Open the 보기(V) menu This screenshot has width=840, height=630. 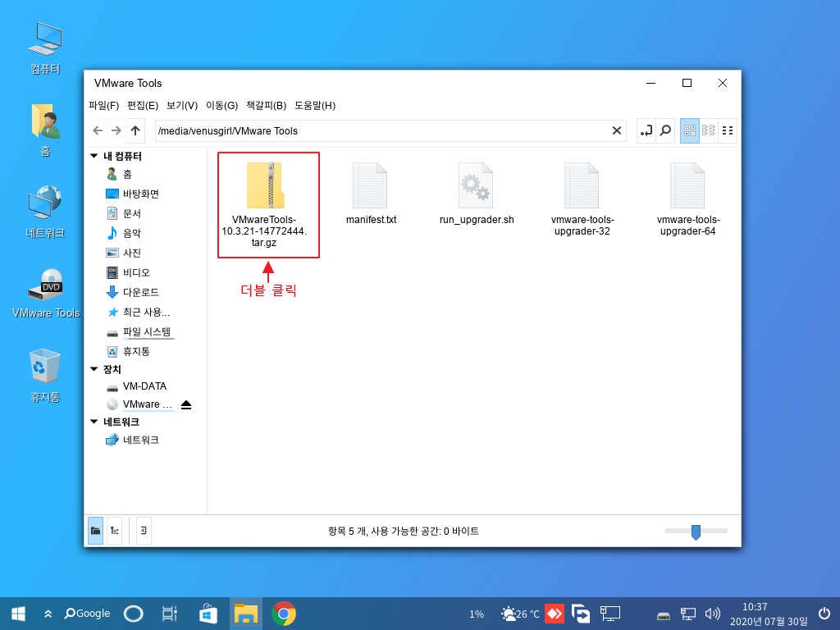(x=182, y=106)
